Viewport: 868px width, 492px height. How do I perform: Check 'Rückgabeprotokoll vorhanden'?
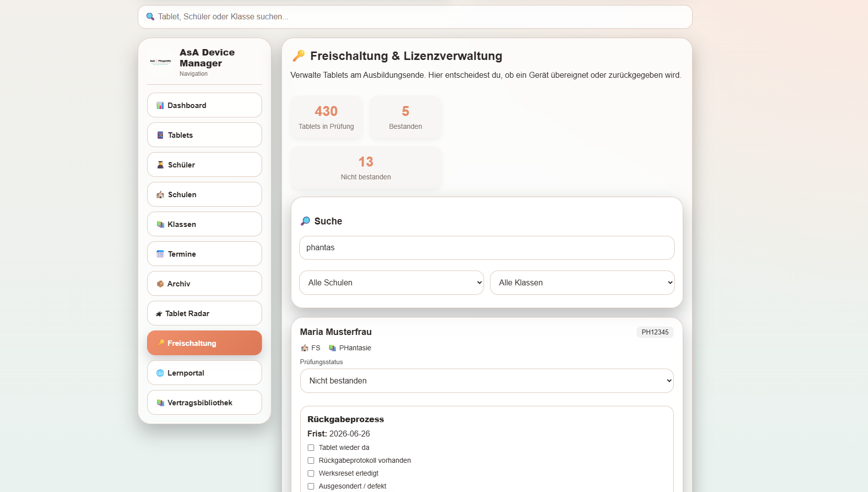[311, 460]
